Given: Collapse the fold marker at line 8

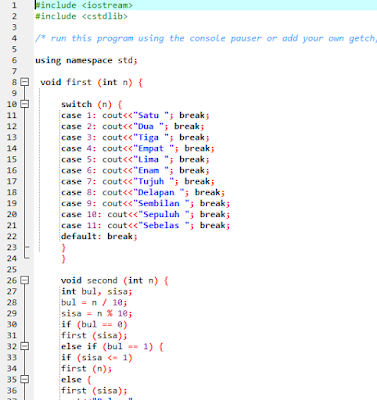Looking at the screenshot, I should click(25, 82).
